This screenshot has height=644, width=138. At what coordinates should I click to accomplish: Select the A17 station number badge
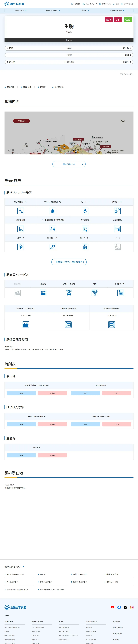[108, 20]
